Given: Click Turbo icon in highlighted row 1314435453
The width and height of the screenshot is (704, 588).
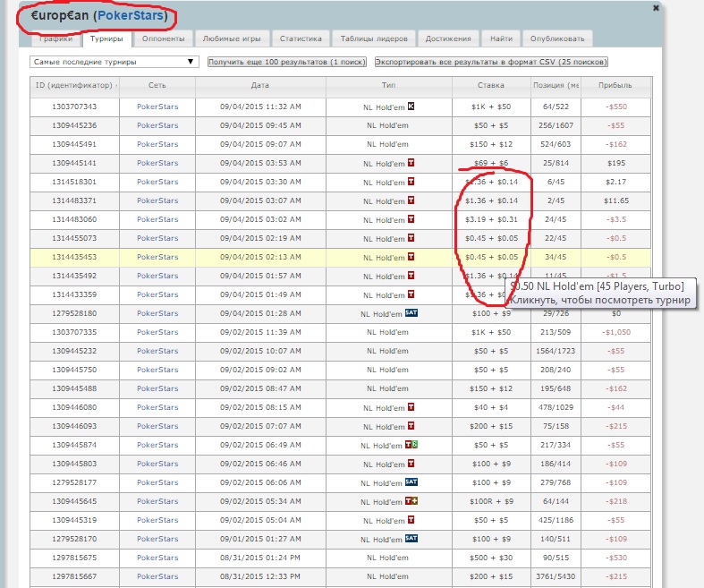Looking at the screenshot, I should (x=411, y=257).
